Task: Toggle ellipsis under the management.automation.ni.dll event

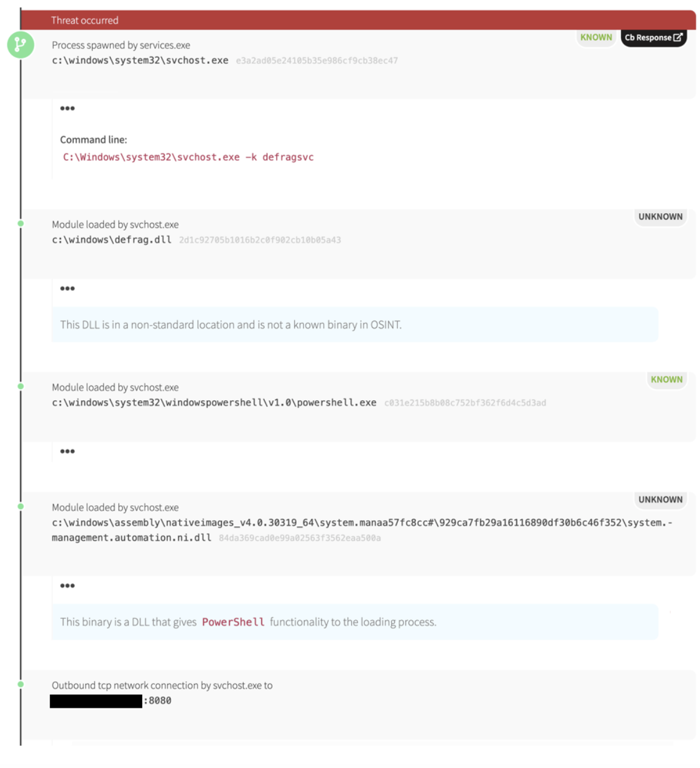Action: [x=67, y=585]
